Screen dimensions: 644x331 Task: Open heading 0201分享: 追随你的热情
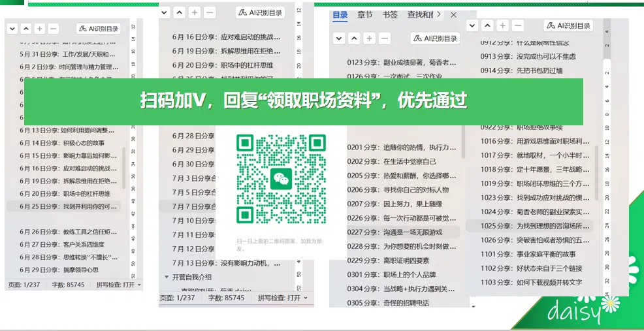402,148
